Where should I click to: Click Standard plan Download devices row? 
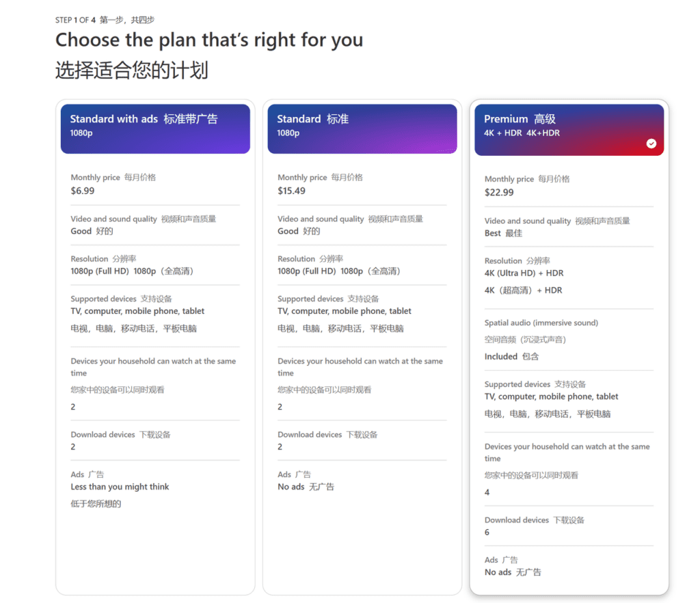tap(362, 440)
